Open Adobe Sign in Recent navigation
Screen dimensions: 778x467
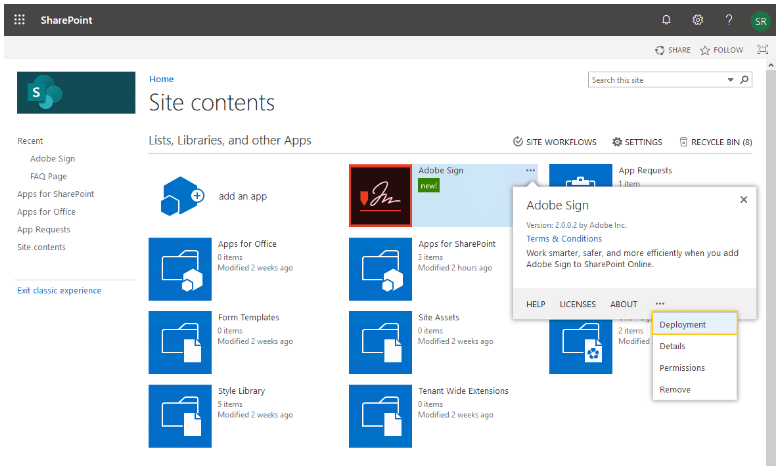(x=53, y=158)
